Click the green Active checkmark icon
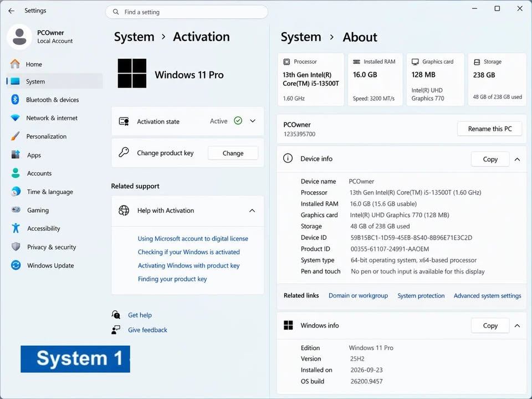 (238, 121)
